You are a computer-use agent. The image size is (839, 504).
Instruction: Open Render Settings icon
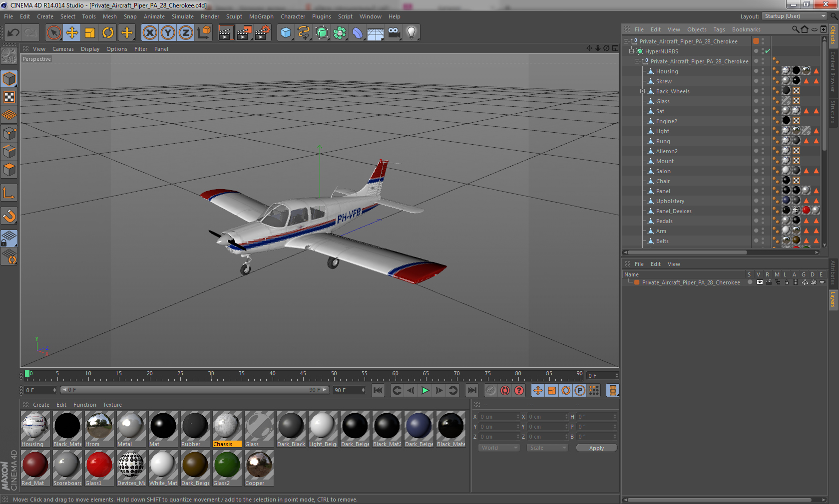coord(262,33)
